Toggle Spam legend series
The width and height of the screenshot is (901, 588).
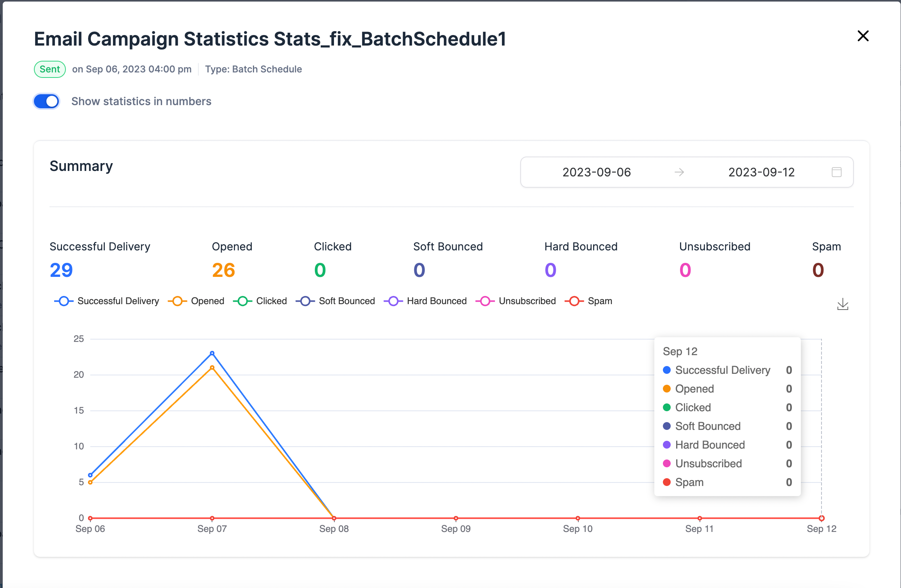(x=588, y=301)
